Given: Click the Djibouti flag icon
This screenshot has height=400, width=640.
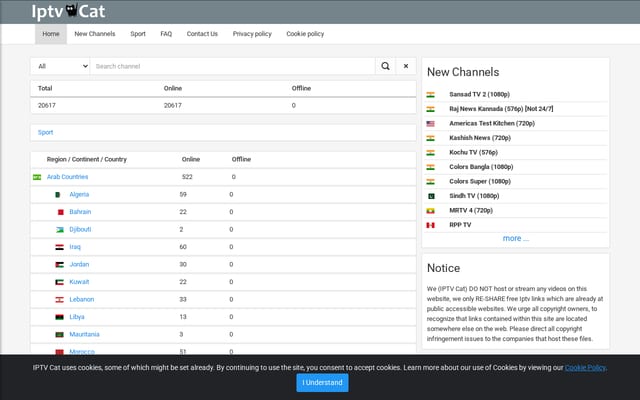Looking at the screenshot, I should tap(60, 230).
